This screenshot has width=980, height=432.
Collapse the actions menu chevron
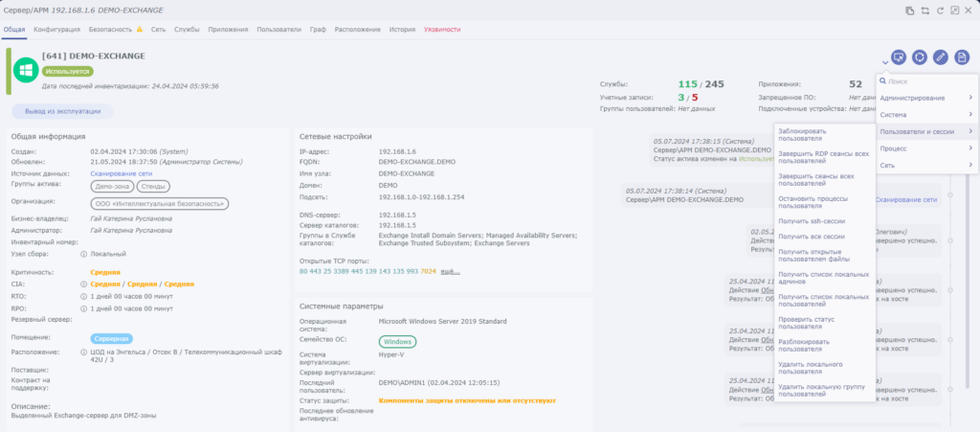(x=885, y=62)
